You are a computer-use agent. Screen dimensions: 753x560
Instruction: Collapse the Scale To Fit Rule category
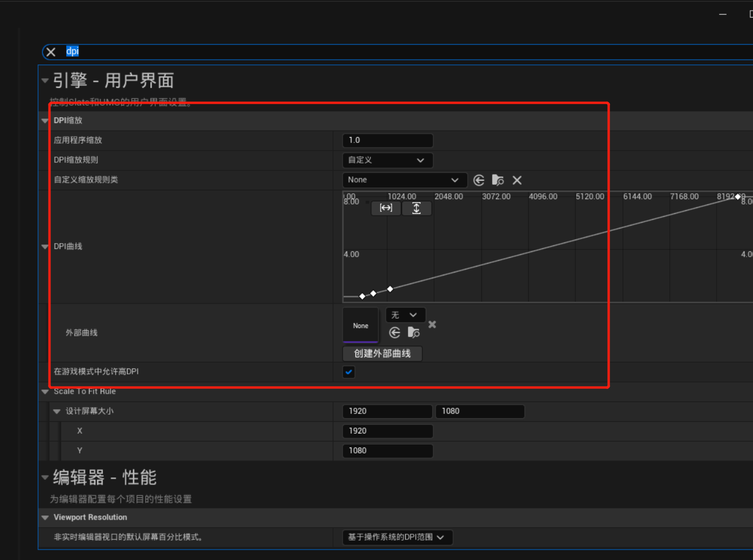coord(45,392)
